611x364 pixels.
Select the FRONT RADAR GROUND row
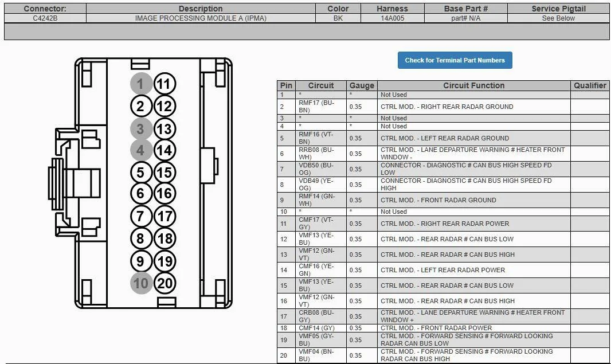click(x=443, y=200)
